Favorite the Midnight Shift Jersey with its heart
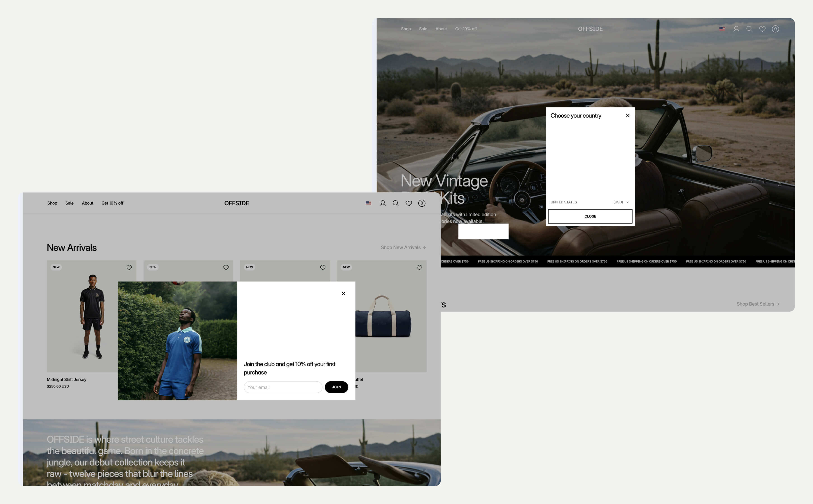 point(129,267)
